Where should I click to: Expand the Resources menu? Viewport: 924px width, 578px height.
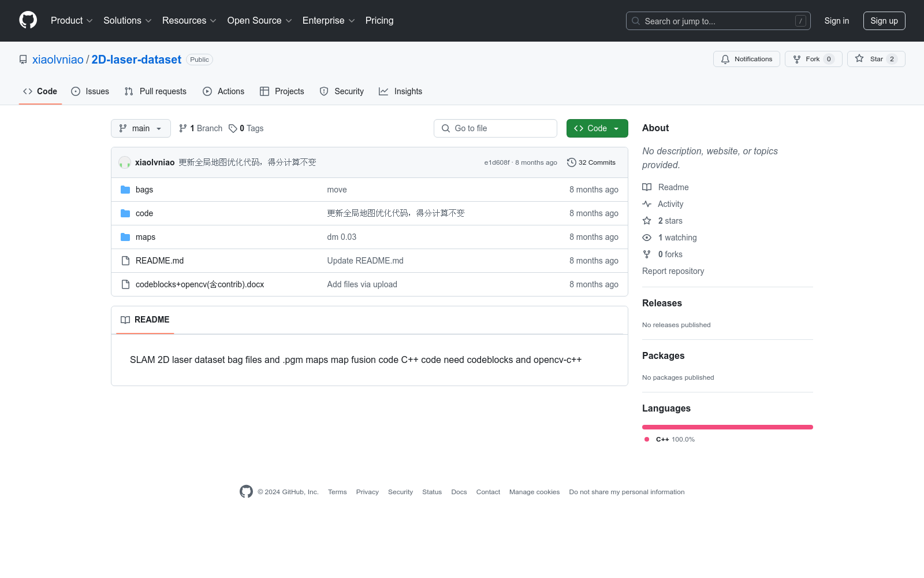click(x=189, y=20)
